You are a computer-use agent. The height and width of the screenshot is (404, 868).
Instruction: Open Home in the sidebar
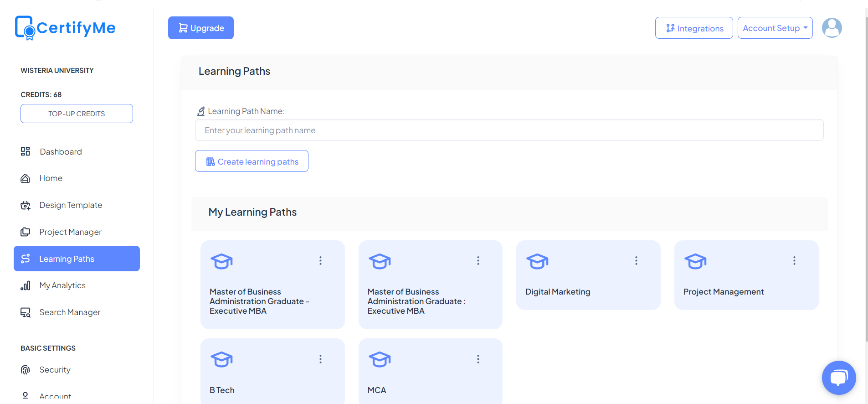(x=77, y=178)
